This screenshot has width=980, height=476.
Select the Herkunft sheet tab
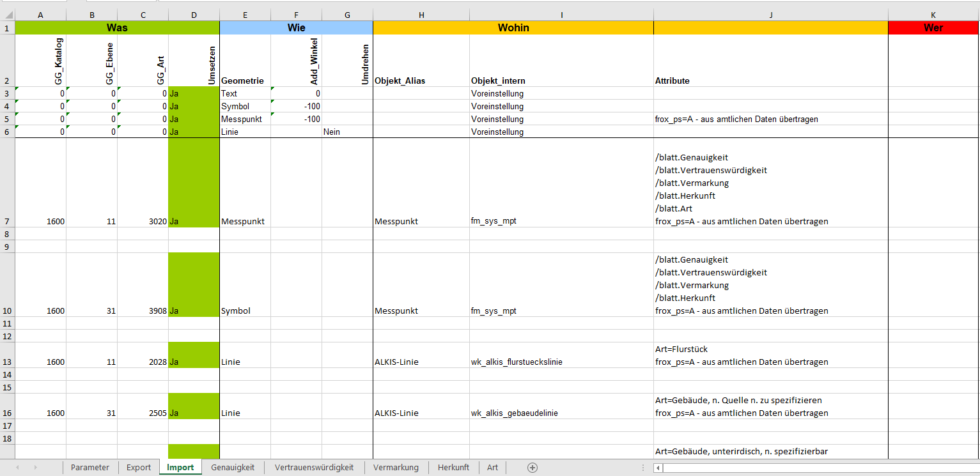tap(453, 468)
